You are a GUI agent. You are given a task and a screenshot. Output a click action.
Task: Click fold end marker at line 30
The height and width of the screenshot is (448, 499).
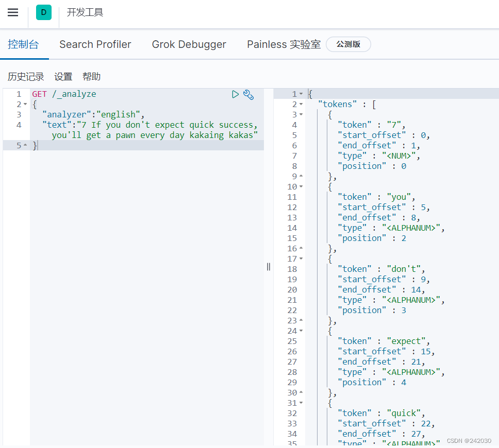tap(301, 393)
